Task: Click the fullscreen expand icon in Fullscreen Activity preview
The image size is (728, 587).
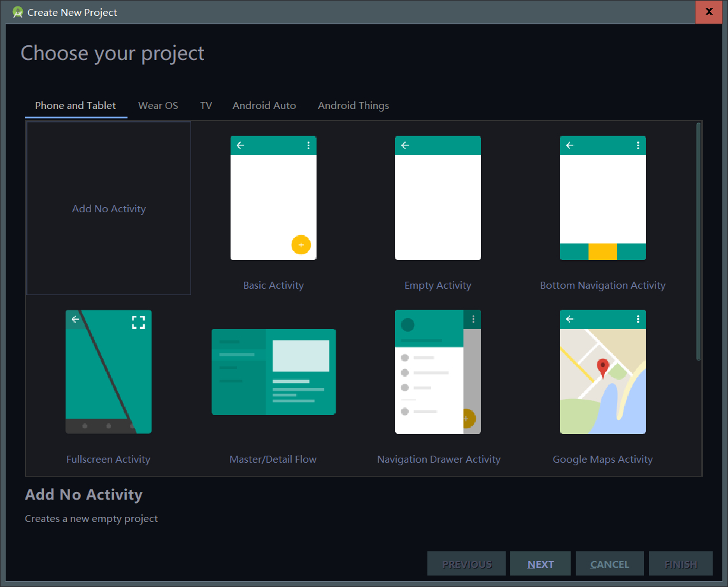Action: click(x=138, y=322)
